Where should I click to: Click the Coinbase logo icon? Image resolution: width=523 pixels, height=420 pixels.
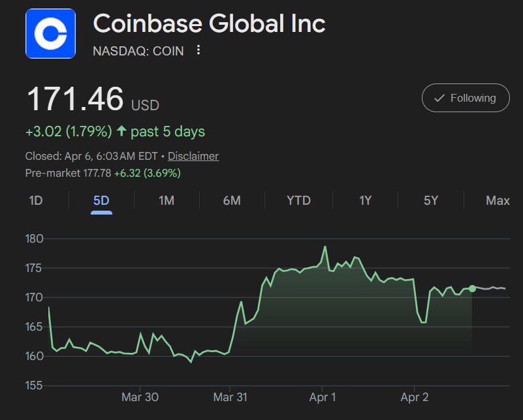point(50,33)
